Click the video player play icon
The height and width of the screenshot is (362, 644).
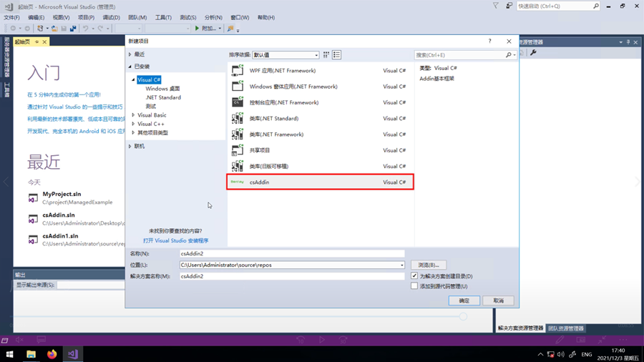tap(321, 339)
